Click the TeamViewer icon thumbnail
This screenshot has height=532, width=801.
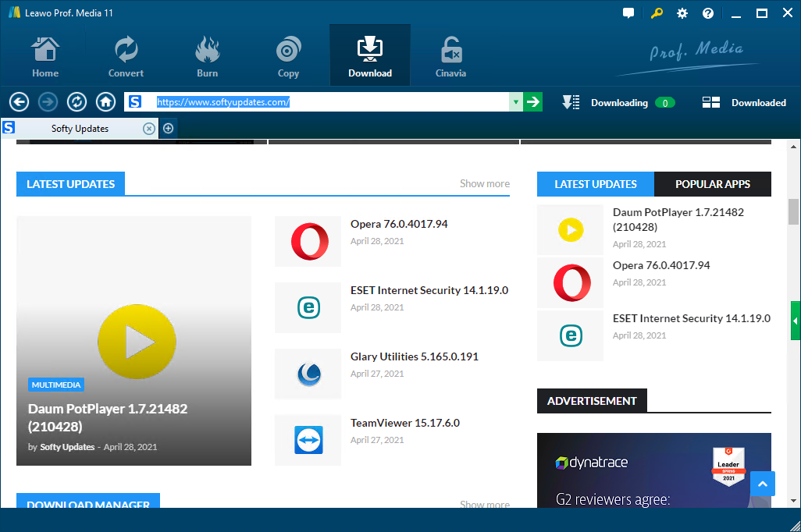[308, 440]
